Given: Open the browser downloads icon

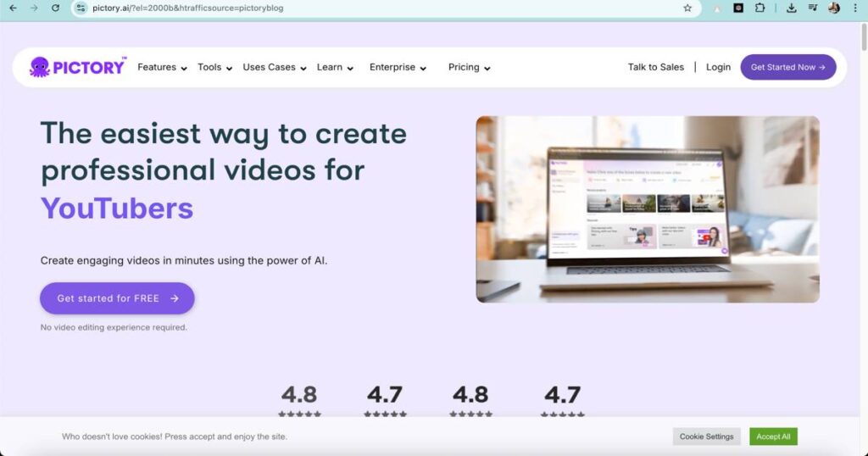Looking at the screenshot, I should pos(792,8).
